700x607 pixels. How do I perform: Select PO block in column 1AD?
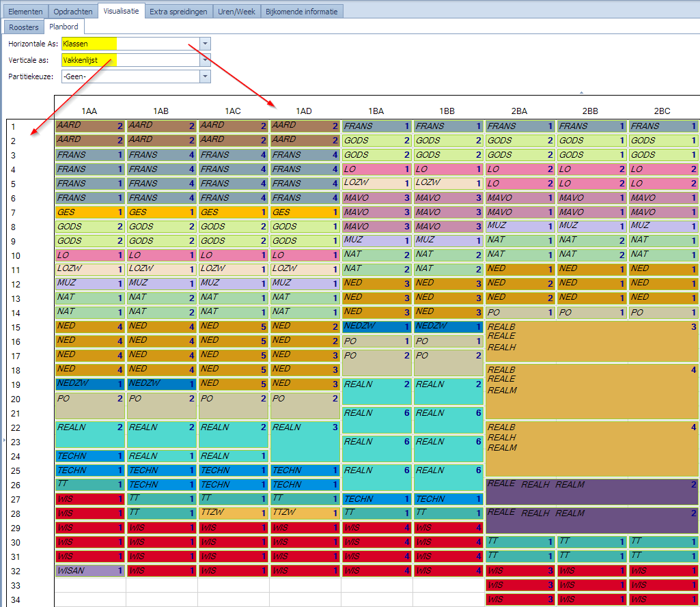click(x=305, y=406)
